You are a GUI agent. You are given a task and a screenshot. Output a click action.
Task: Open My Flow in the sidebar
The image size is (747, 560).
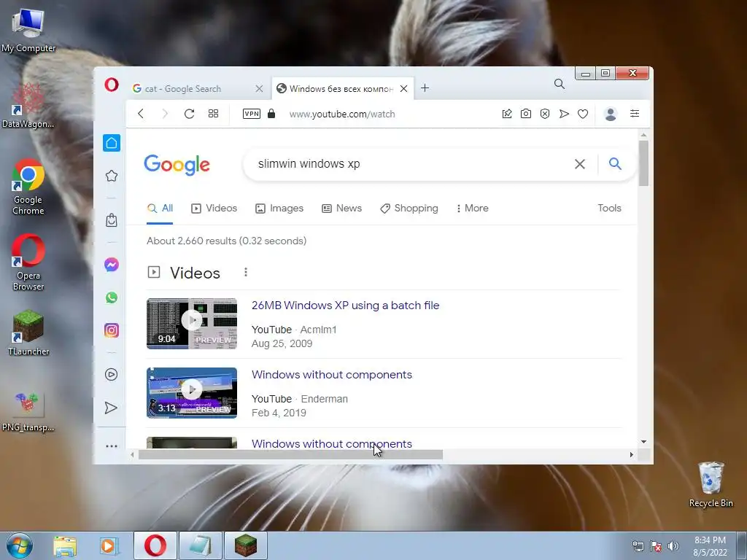(x=111, y=408)
